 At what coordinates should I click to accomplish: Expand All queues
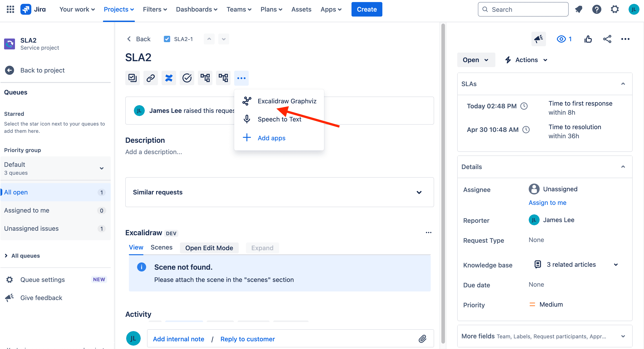[x=22, y=256]
